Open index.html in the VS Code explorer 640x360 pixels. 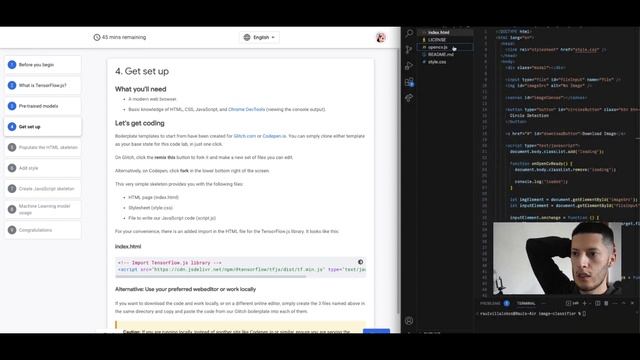[x=445, y=32]
